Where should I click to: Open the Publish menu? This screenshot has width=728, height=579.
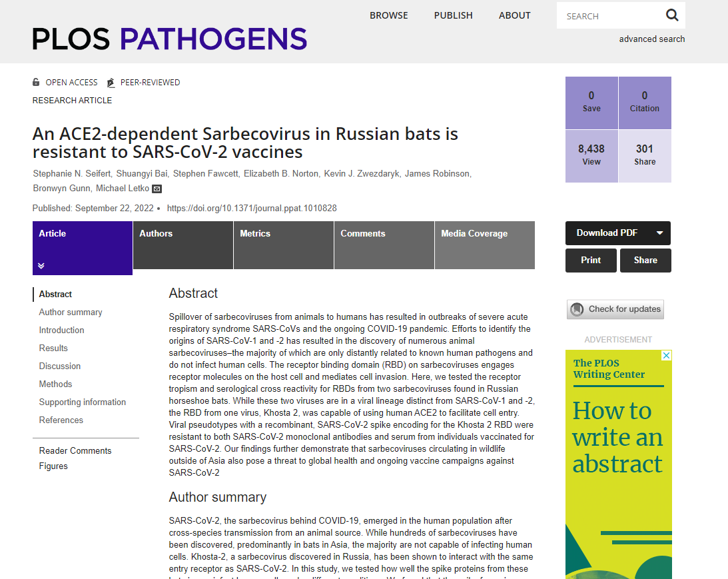click(453, 15)
